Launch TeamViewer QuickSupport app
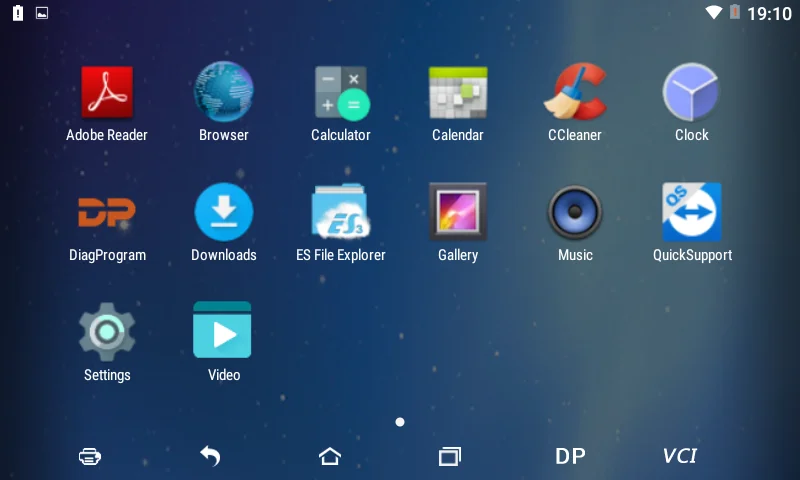 (x=692, y=212)
